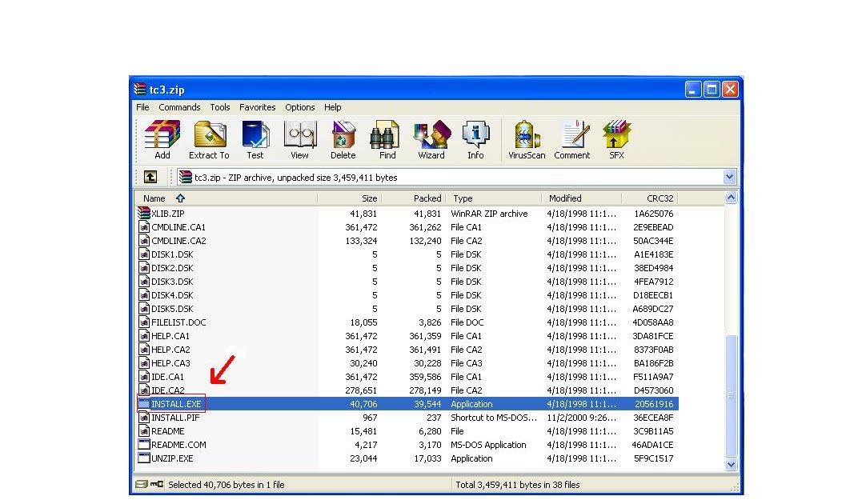Click the 11/2/2000 modified date cell
Viewport: 854px width, 504px height.
click(x=582, y=418)
